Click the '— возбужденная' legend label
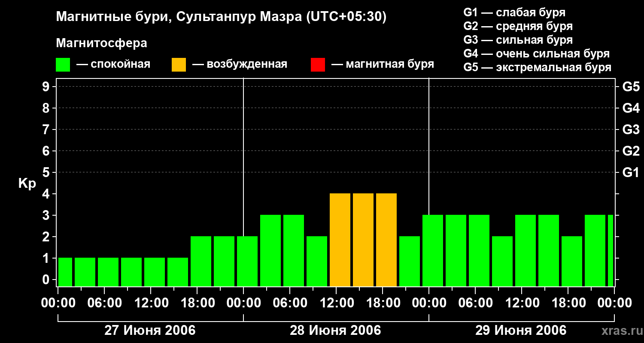This screenshot has height=343, width=644. [240, 65]
